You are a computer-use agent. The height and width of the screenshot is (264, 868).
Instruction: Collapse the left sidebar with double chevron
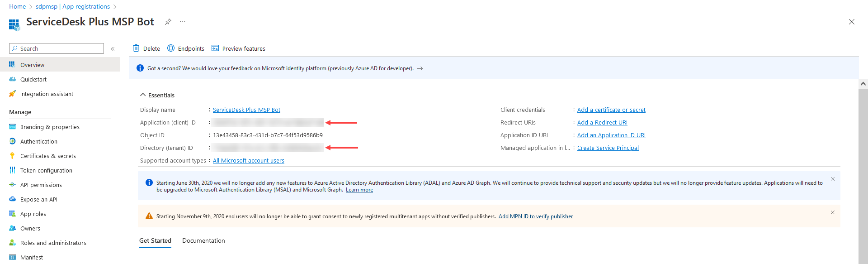click(x=113, y=49)
